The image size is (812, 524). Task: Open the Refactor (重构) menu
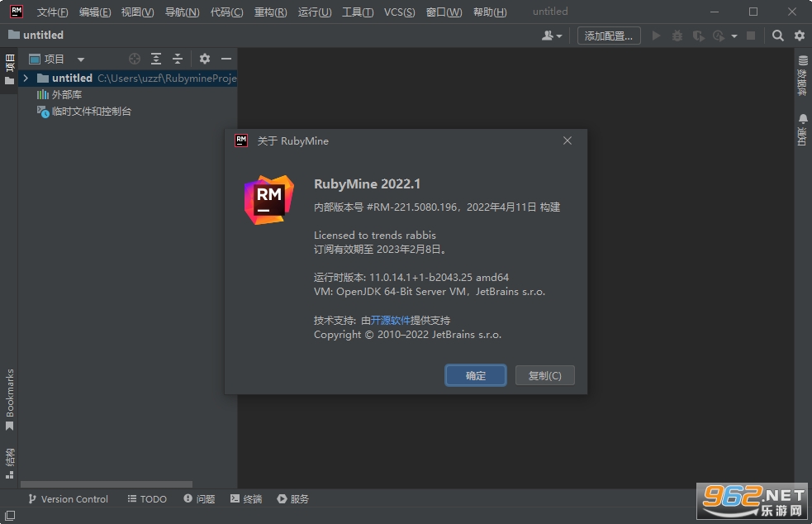[x=270, y=12]
